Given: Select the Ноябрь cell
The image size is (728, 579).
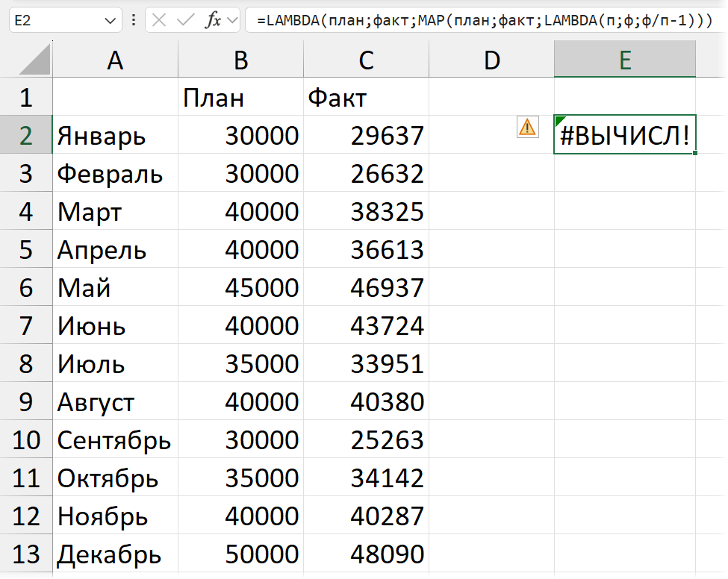Looking at the screenshot, I should (x=115, y=515).
